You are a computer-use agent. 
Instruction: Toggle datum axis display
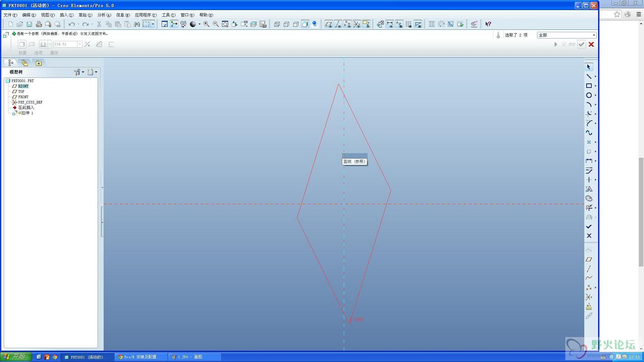pos(338,24)
